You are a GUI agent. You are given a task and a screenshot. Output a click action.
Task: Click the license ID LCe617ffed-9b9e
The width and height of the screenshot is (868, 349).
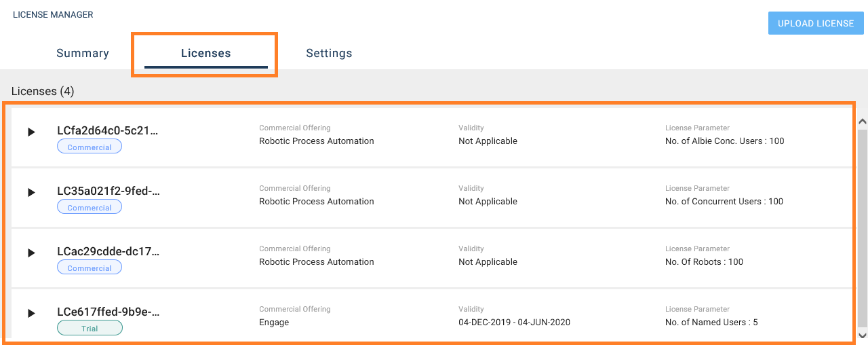(x=108, y=312)
